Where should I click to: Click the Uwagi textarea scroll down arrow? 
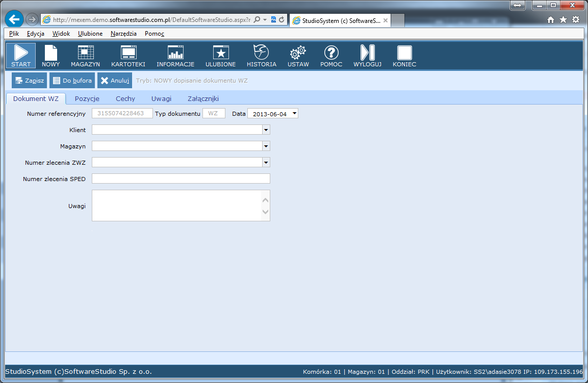(x=266, y=212)
